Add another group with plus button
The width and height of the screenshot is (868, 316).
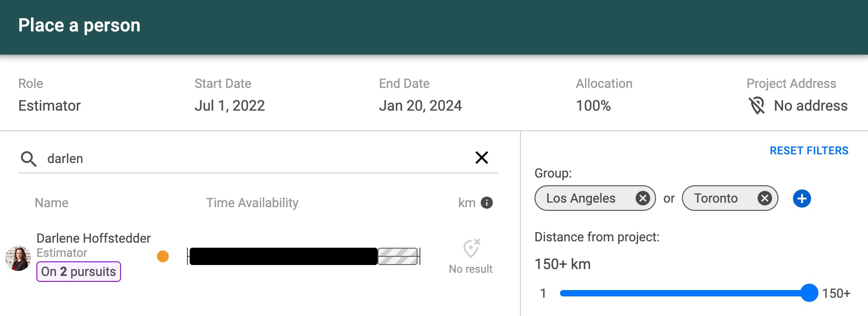tap(802, 199)
